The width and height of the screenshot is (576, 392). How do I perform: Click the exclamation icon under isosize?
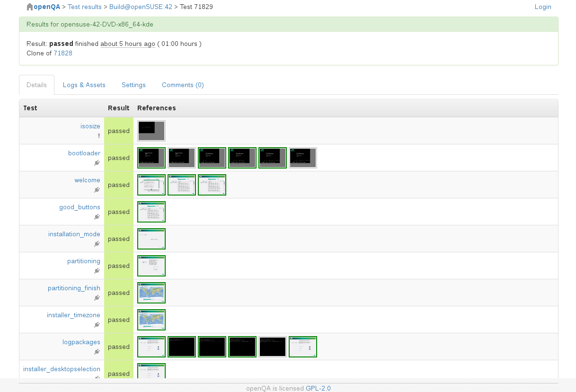pyautogui.click(x=98, y=135)
